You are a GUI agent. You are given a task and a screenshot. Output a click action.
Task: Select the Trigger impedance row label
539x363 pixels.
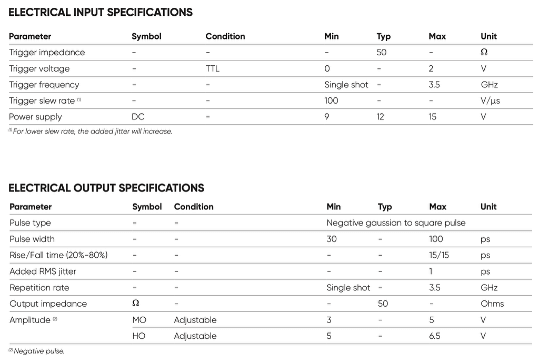(47, 52)
